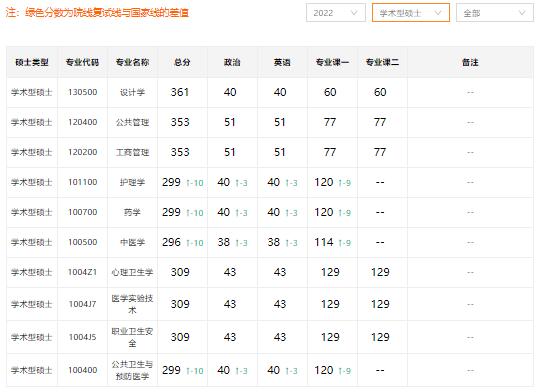538x392 pixels.
Task: Click total score 296 in 中医学 row
Action: [171, 242]
